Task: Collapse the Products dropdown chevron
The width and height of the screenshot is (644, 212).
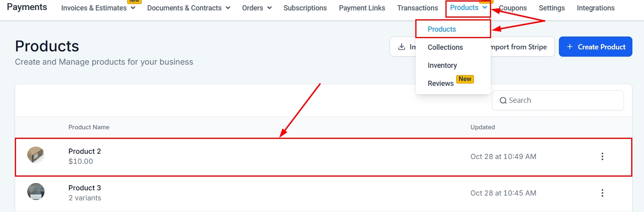Action: (485, 8)
